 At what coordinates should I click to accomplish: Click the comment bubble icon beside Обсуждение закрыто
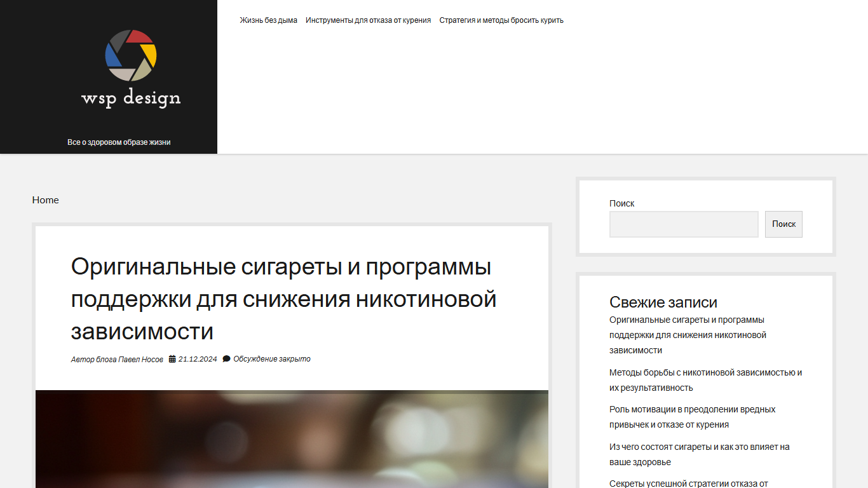click(x=226, y=359)
